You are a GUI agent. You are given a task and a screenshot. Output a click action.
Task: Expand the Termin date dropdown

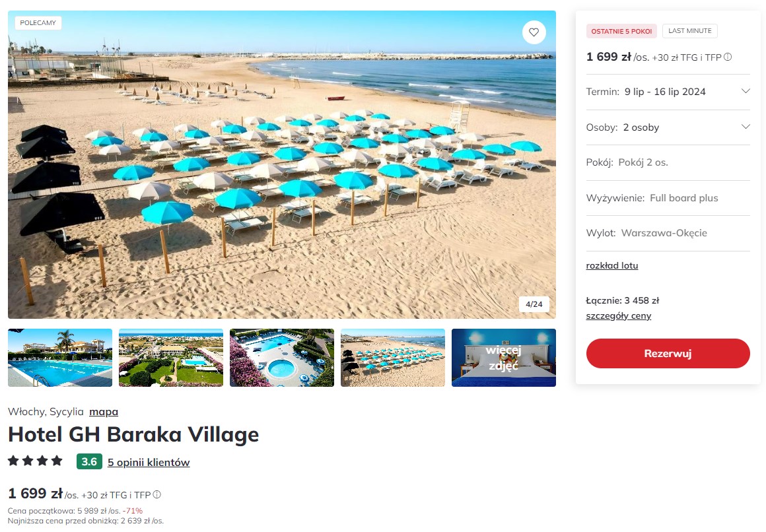pos(668,92)
